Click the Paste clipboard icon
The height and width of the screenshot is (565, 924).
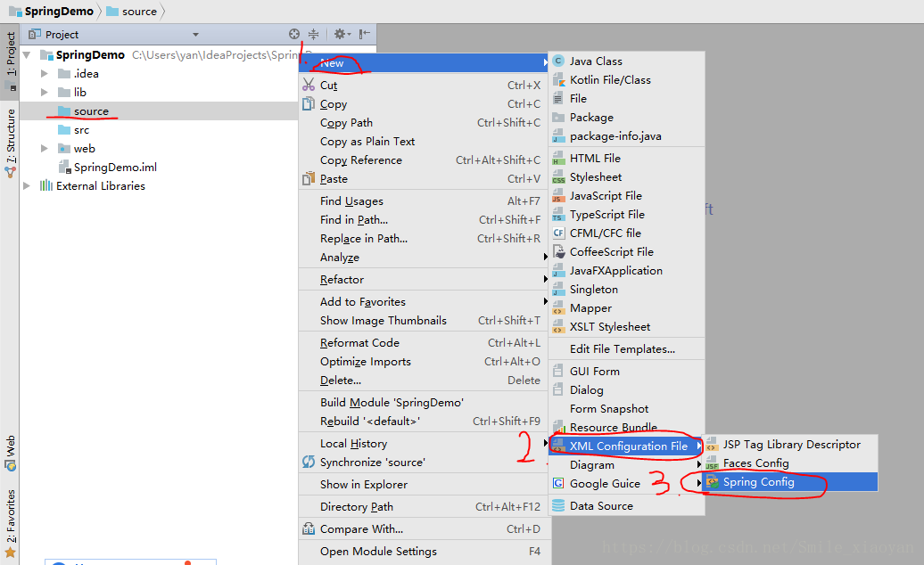[309, 178]
